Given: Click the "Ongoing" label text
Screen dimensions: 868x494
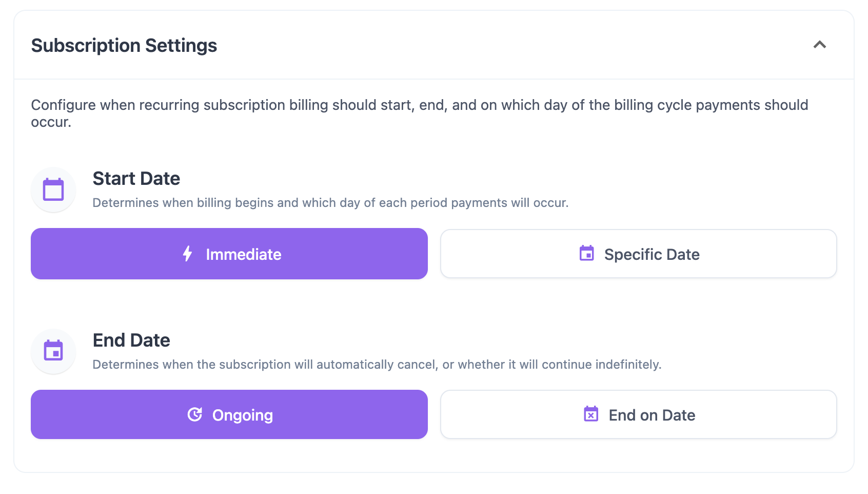Looking at the screenshot, I should pyautogui.click(x=243, y=415).
